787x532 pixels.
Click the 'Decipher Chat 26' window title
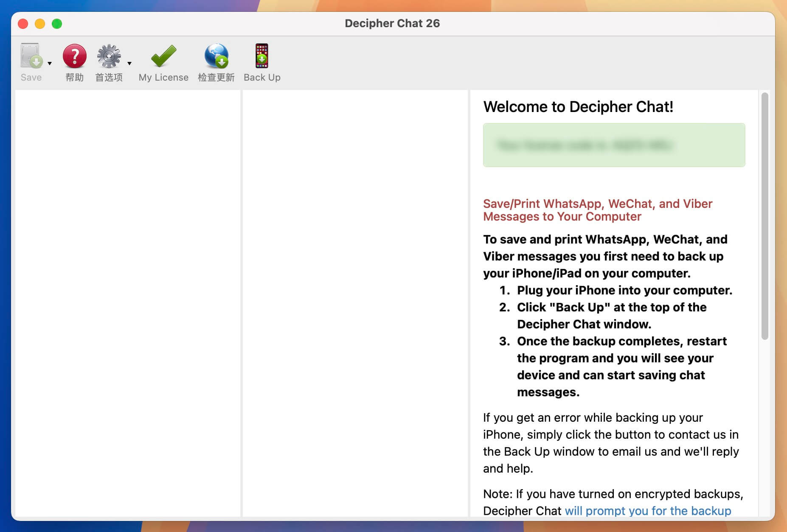click(x=392, y=23)
